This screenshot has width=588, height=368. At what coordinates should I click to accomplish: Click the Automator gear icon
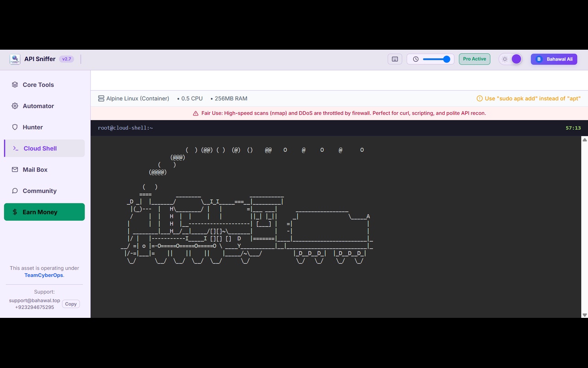pyautogui.click(x=15, y=106)
